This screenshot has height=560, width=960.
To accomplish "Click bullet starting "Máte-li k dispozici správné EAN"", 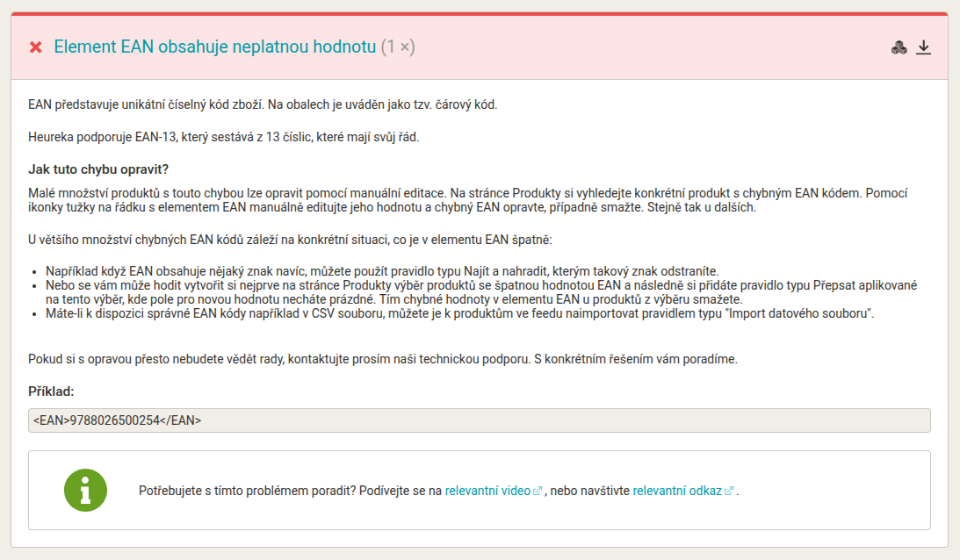I will pyautogui.click(x=459, y=313).
